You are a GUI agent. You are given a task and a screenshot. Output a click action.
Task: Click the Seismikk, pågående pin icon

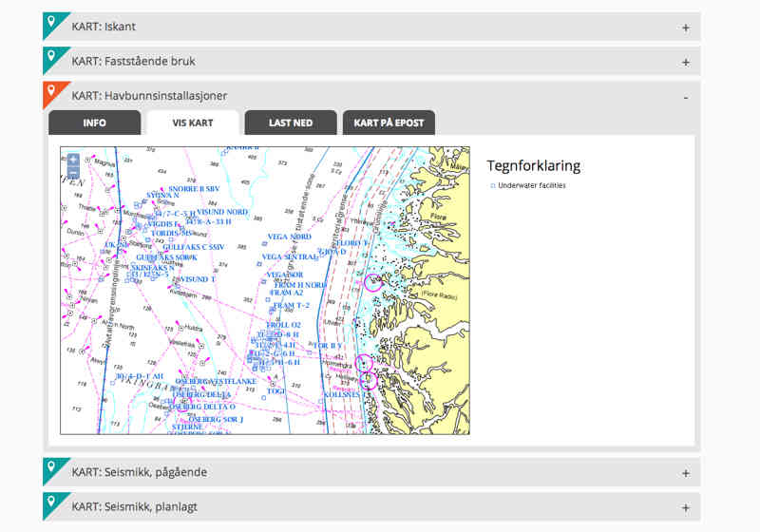pyautogui.click(x=54, y=469)
